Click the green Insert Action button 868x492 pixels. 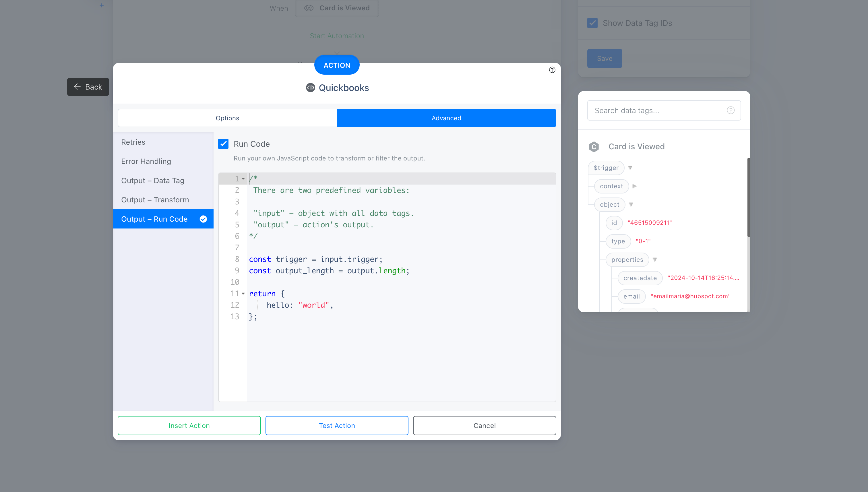click(x=189, y=425)
